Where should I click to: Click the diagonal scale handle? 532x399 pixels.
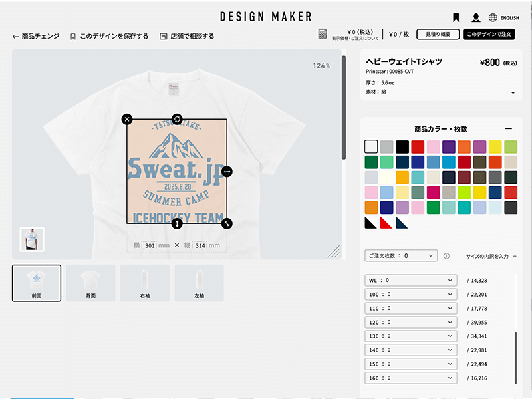click(x=227, y=223)
